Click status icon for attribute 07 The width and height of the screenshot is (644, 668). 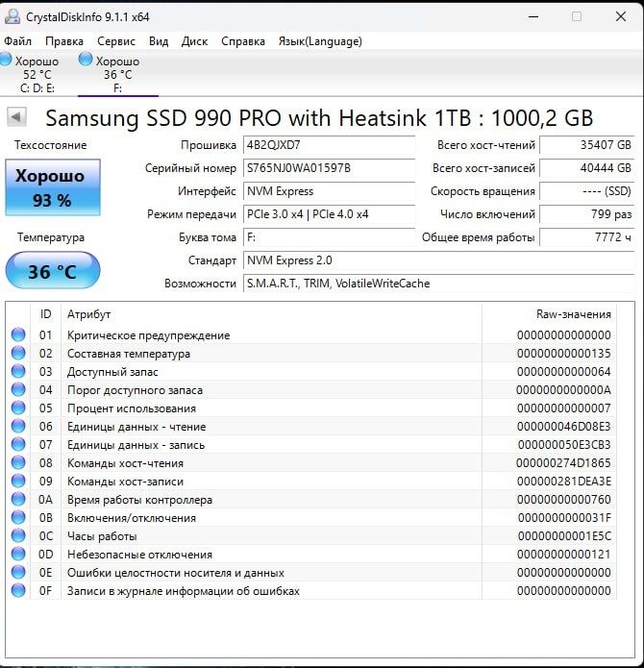point(18,444)
